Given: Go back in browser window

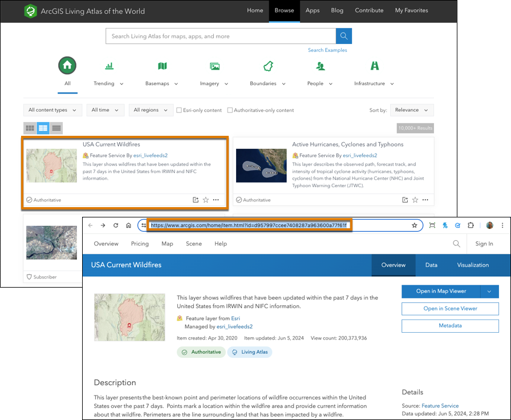Looking at the screenshot, I should (x=90, y=225).
